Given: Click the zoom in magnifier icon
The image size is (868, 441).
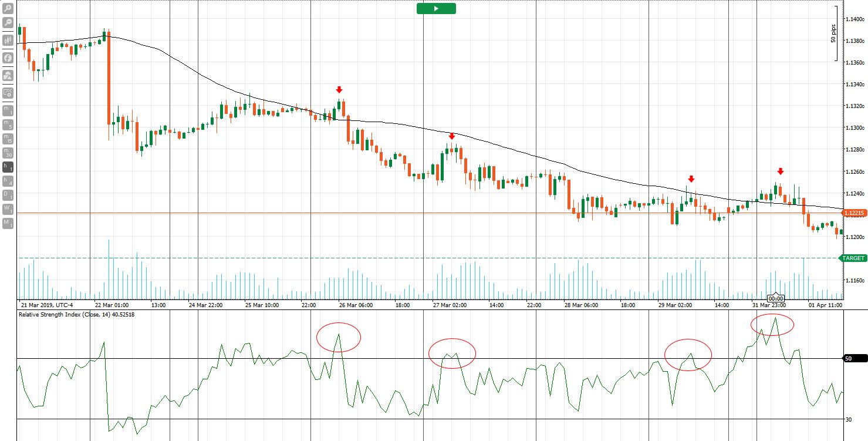Looking at the screenshot, I should [x=8, y=9].
